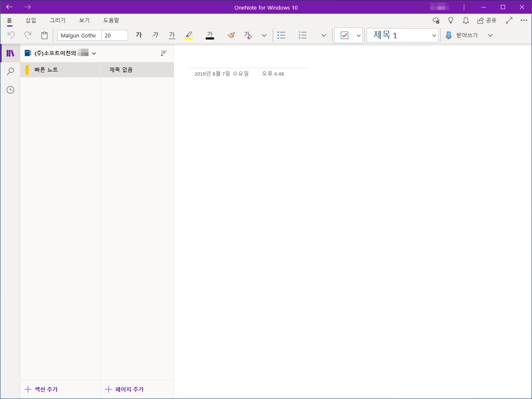Open the Clipboard paste icon
The height and width of the screenshot is (399, 532).
[44, 35]
